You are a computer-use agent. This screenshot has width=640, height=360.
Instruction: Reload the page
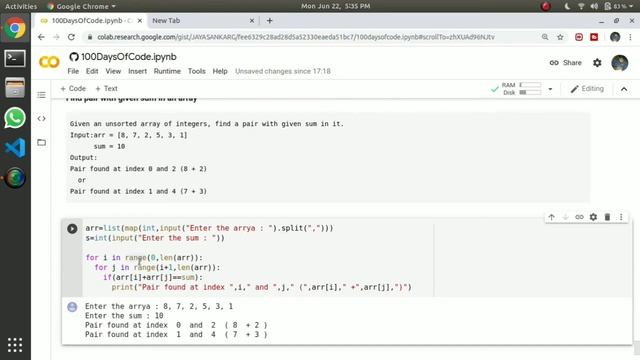(71, 37)
